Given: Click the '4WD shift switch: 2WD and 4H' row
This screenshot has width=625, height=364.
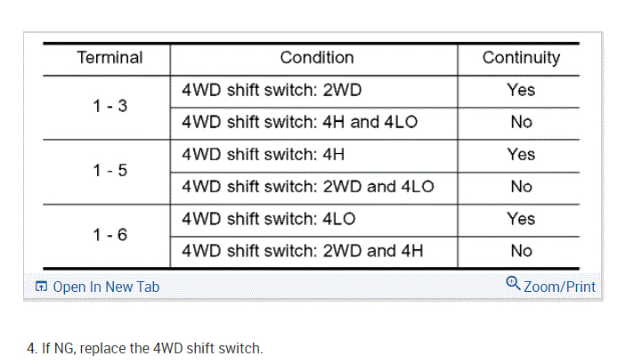Looking at the screenshot, I should tap(303, 251).
